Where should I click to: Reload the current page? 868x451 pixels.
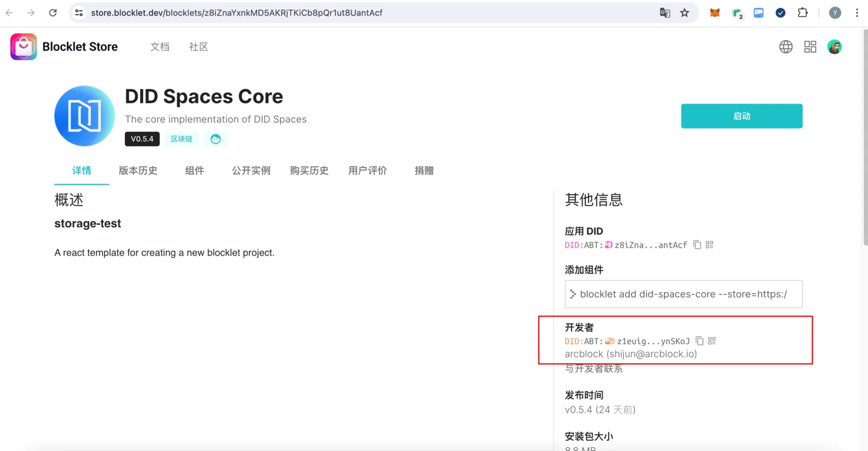(53, 12)
